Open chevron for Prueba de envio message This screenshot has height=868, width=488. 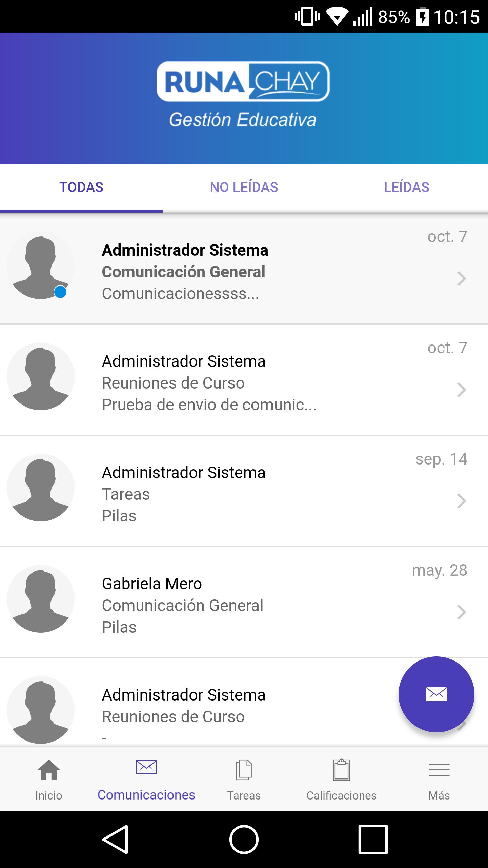(x=462, y=390)
